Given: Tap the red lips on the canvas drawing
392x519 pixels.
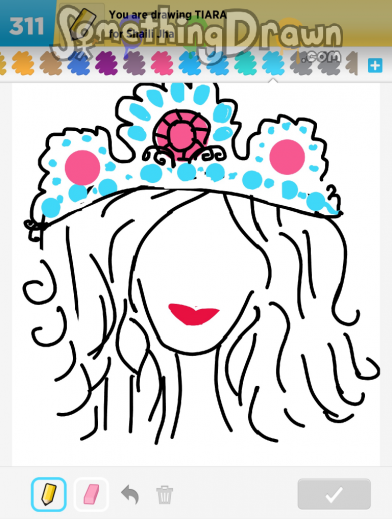Looking at the screenshot, I should pyautogui.click(x=193, y=314).
